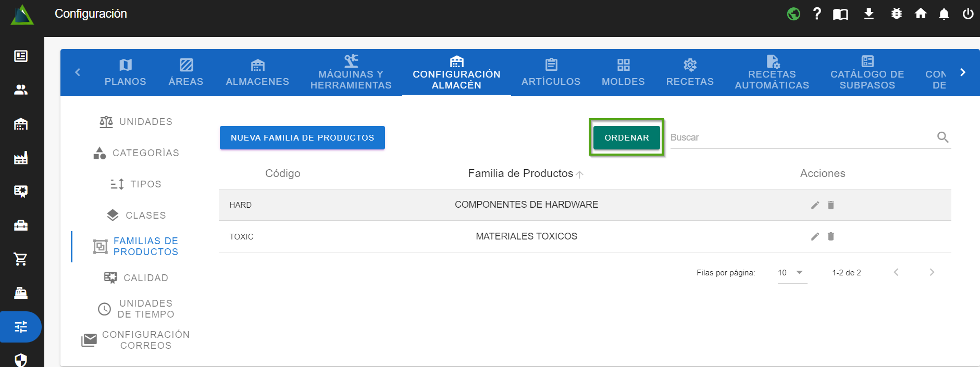Screen dimensions: 980x367
Task: Click NUEVA FAMILIA DE PRODUCTOS button
Action: pos(302,138)
